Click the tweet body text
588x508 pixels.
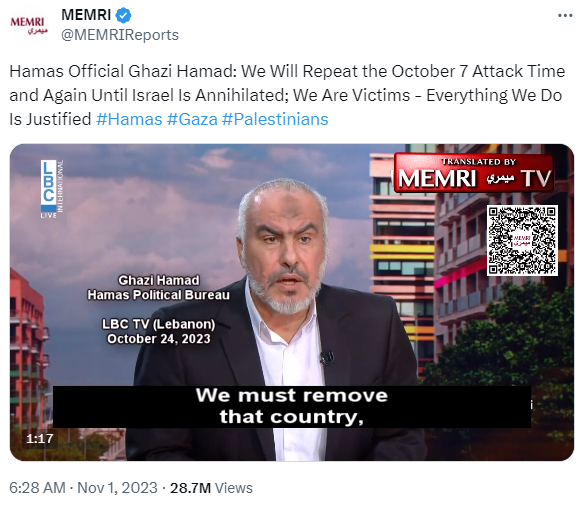click(x=287, y=95)
